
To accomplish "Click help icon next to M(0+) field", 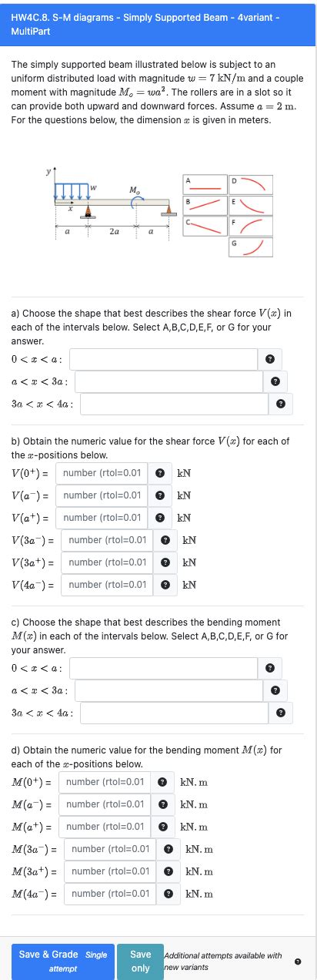I will 162,782.
